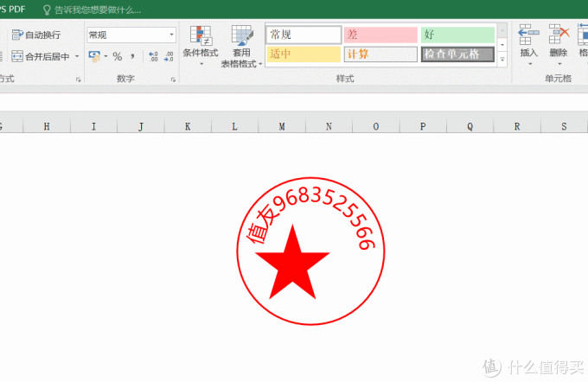
Task: Select column R header
Action: (x=517, y=126)
